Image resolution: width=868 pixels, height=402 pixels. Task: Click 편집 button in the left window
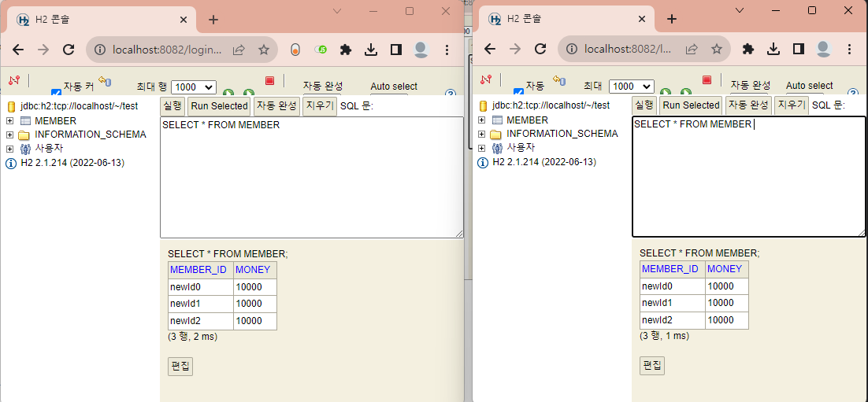coord(180,367)
